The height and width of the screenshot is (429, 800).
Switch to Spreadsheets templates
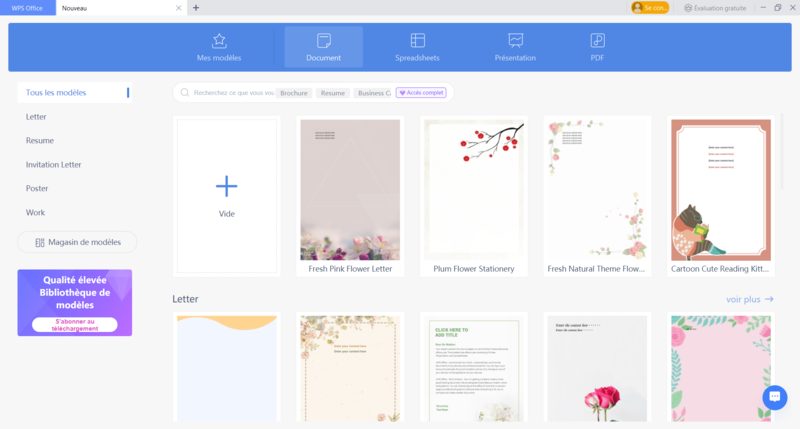pos(417,47)
